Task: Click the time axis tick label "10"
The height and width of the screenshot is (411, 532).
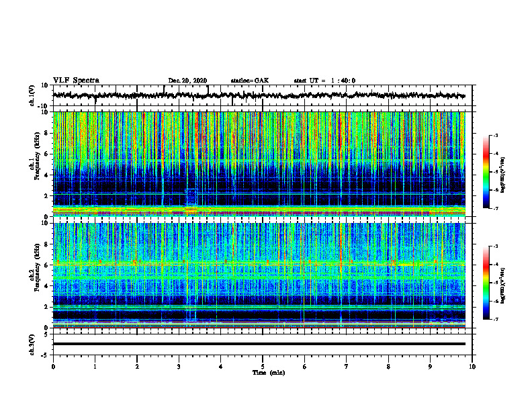Action: click(x=472, y=367)
